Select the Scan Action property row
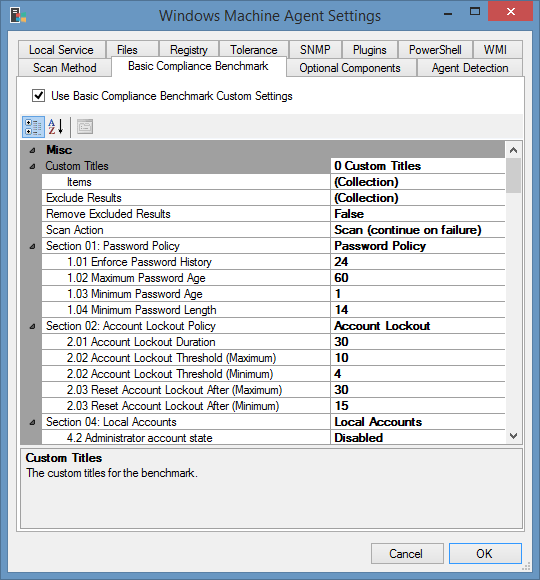Viewport: 540px width, 580px height. tap(273, 230)
